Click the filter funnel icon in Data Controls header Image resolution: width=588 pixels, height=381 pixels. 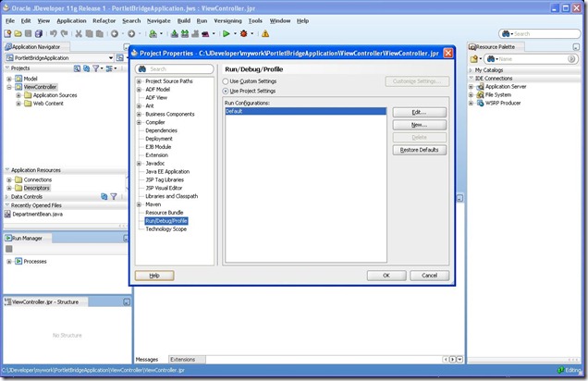[114, 196]
